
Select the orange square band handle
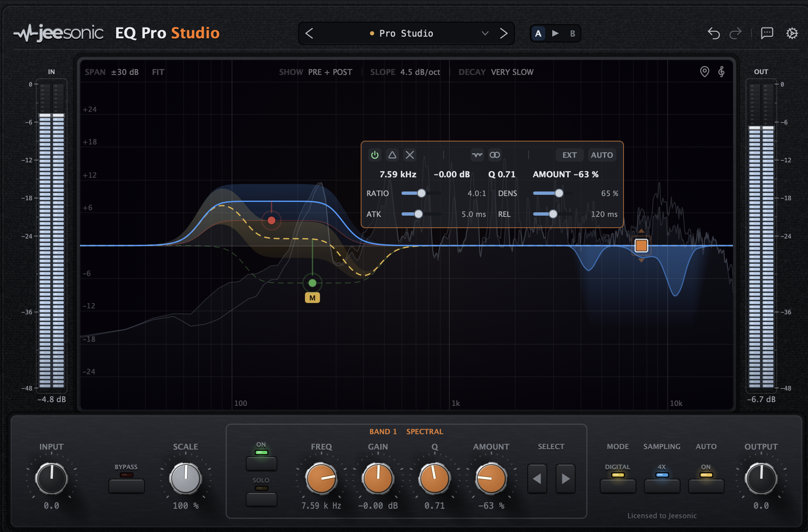point(641,246)
